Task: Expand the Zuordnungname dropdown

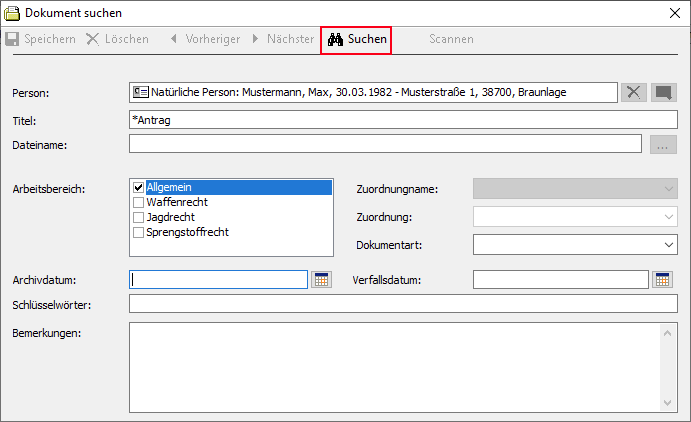Action: (668, 188)
